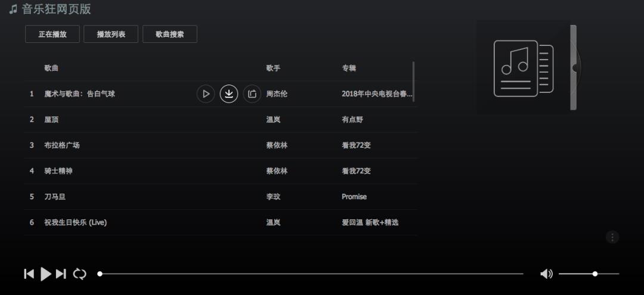Skip to the next track
Screen dimensions: 644x295
61,274
